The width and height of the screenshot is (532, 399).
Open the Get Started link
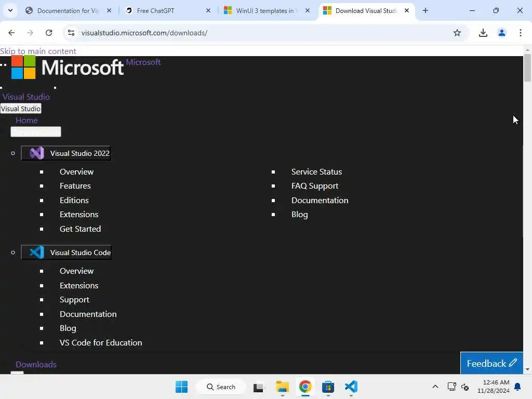[80, 229]
